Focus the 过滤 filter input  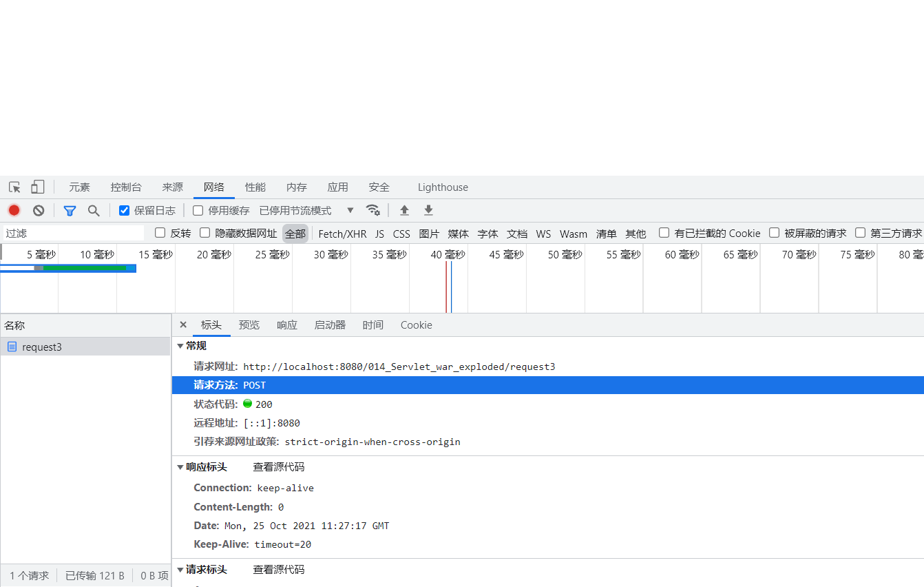coord(74,233)
